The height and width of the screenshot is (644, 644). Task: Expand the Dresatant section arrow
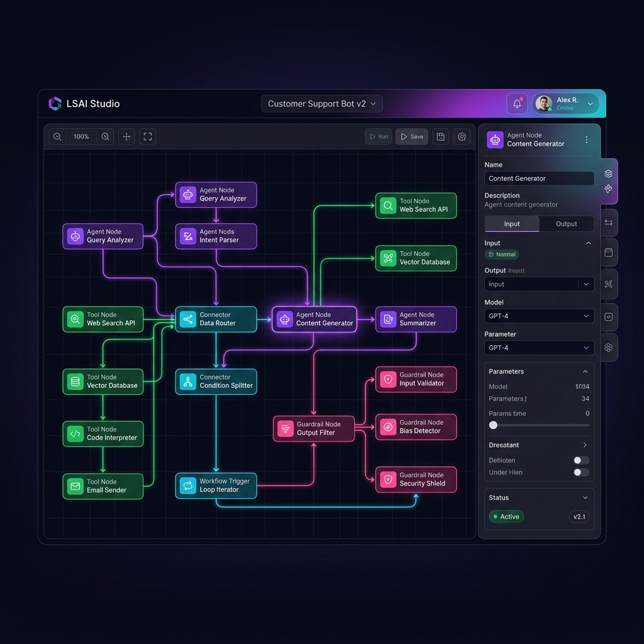point(585,445)
